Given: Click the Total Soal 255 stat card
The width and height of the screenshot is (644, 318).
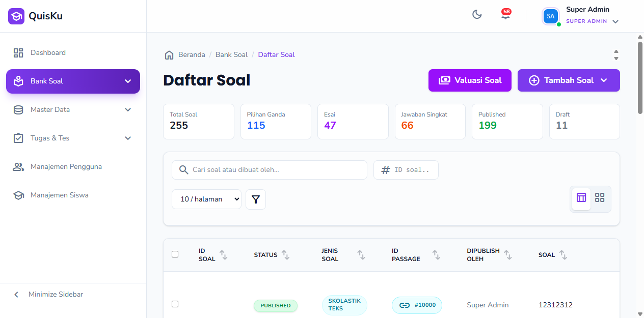Looking at the screenshot, I should pyautogui.click(x=199, y=122).
